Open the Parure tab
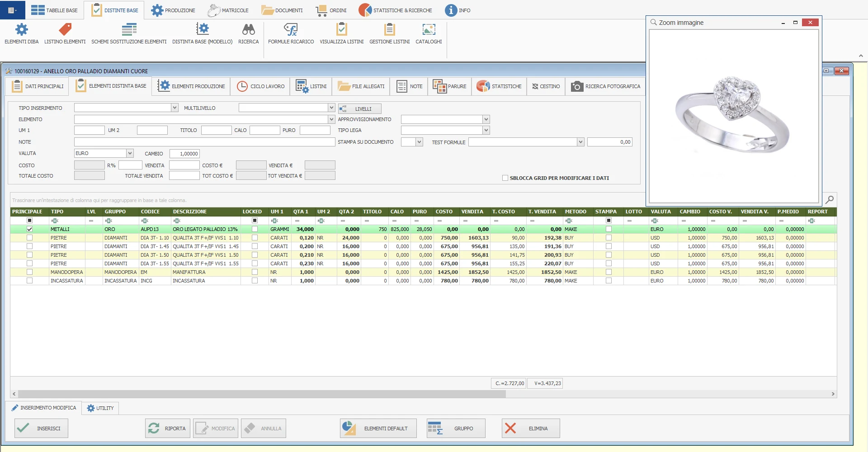Image resolution: width=868 pixels, height=452 pixels. point(449,86)
